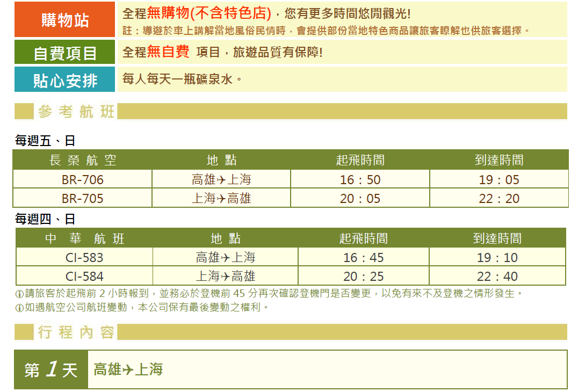This screenshot has height=392, width=578.
Task: Click the airplane icon in CI-584 row
Action: pyautogui.click(x=226, y=277)
